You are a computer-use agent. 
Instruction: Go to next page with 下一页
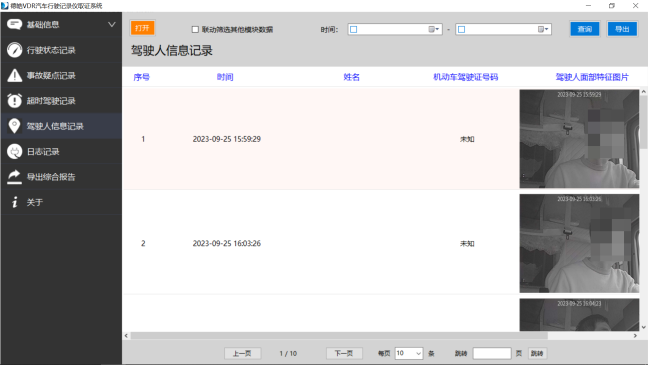pos(344,353)
